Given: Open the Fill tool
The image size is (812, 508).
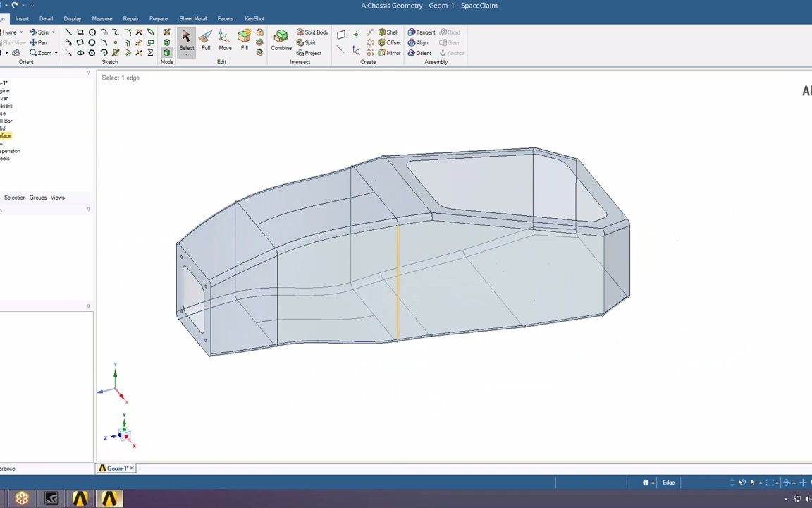Looking at the screenshot, I should point(244,42).
